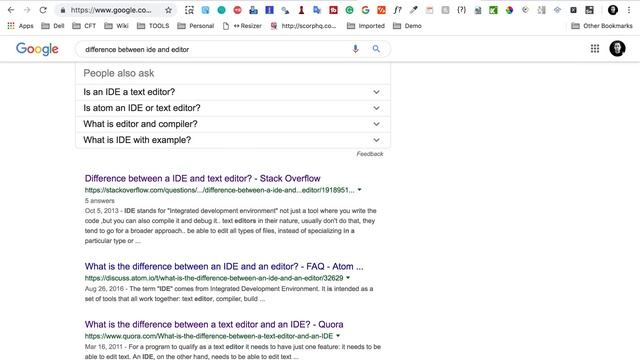Open the blue translate extension icon
The image size is (640, 360).
(317, 10)
